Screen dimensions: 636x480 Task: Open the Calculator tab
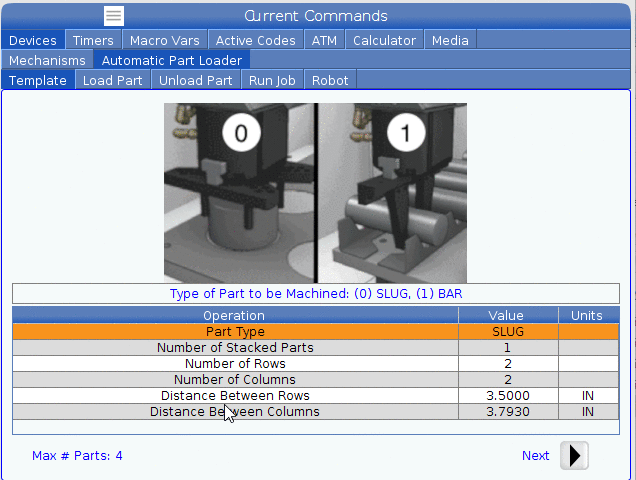[x=384, y=40]
